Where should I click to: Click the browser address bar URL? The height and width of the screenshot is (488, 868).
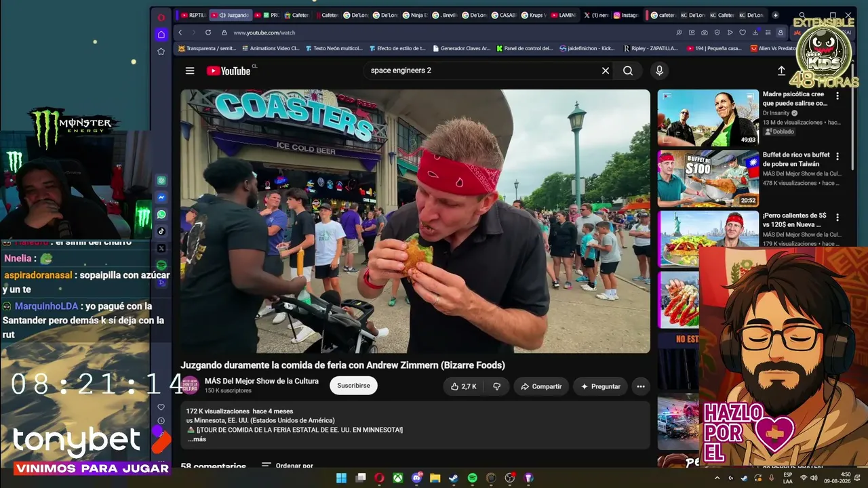(264, 33)
